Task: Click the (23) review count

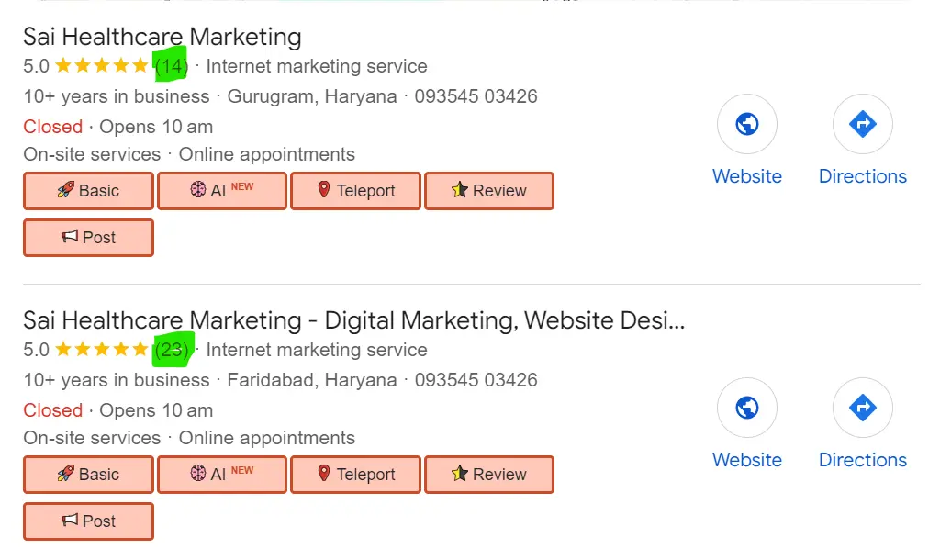Action: tap(172, 350)
